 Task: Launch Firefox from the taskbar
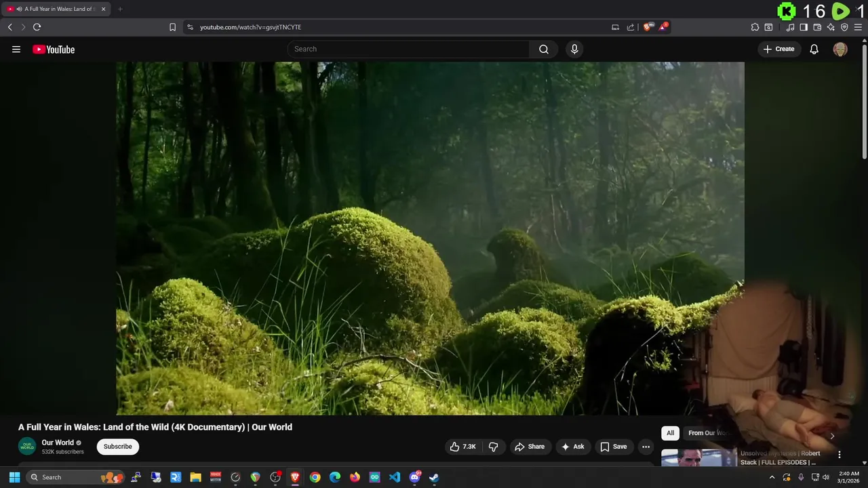[x=355, y=477]
